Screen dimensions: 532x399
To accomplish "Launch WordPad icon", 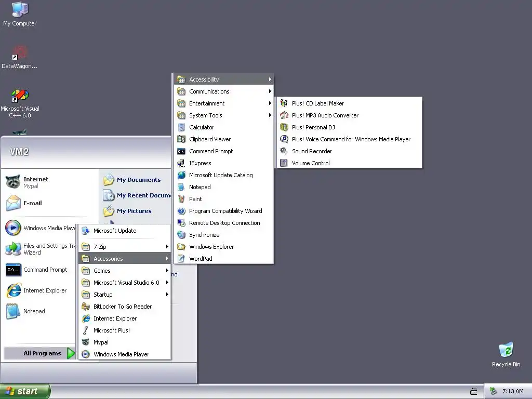I will [181, 259].
